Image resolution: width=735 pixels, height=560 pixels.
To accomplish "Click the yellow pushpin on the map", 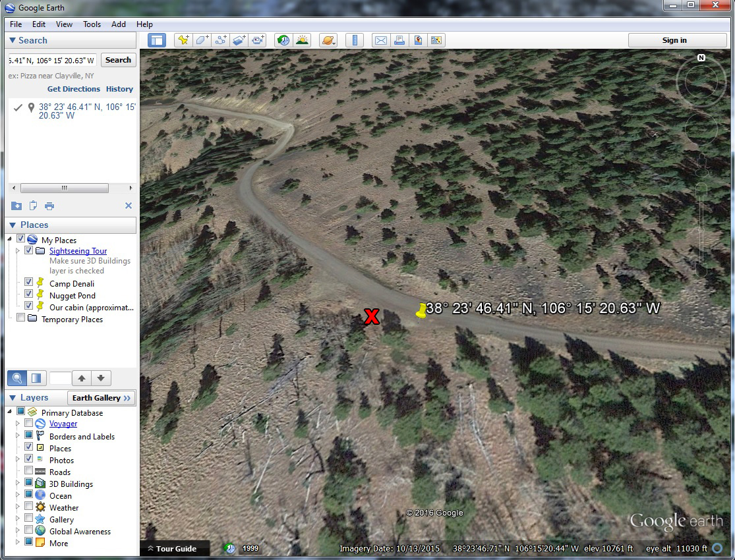I will [x=421, y=311].
